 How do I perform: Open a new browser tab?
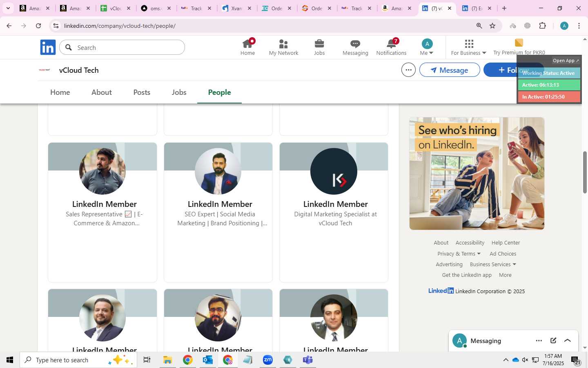(x=504, y=8)
